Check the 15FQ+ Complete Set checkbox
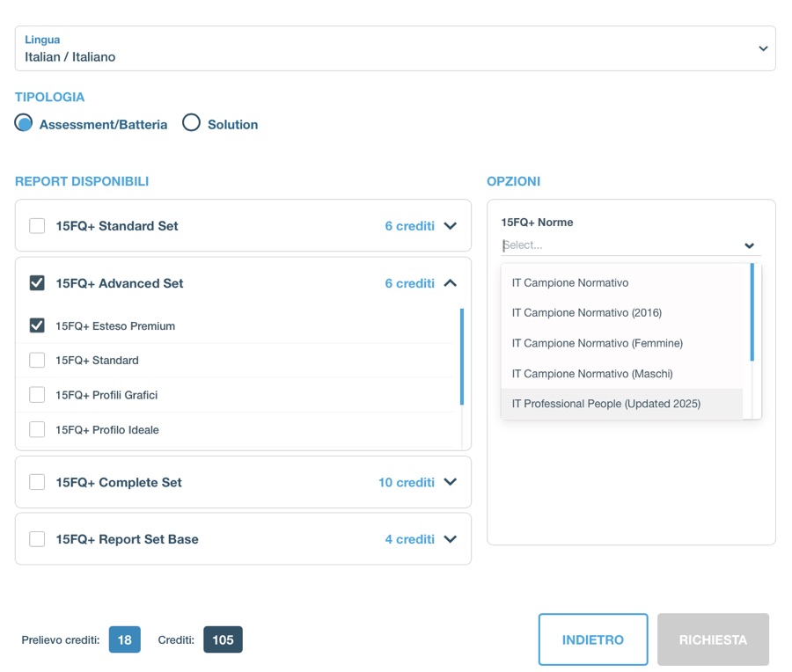Viewport: 792px width, 672px height. (37, 482)
